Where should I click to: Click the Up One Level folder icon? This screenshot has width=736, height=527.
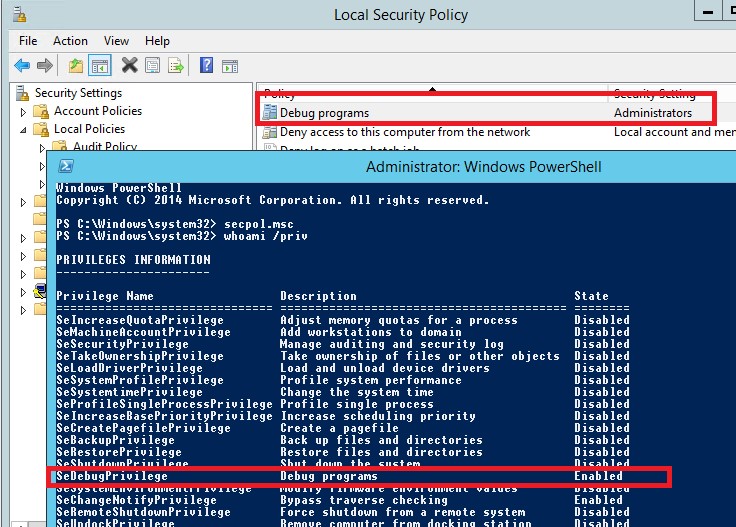(76, 66)
